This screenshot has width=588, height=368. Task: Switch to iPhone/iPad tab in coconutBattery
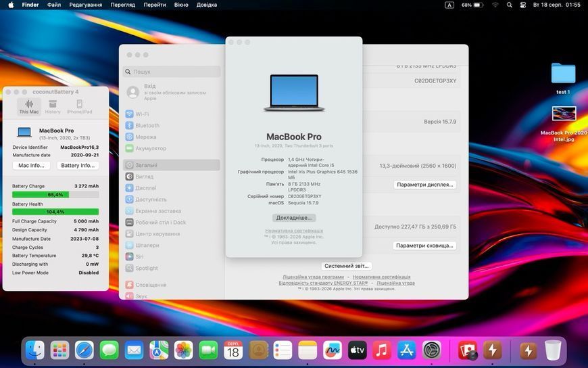[80, 107]
